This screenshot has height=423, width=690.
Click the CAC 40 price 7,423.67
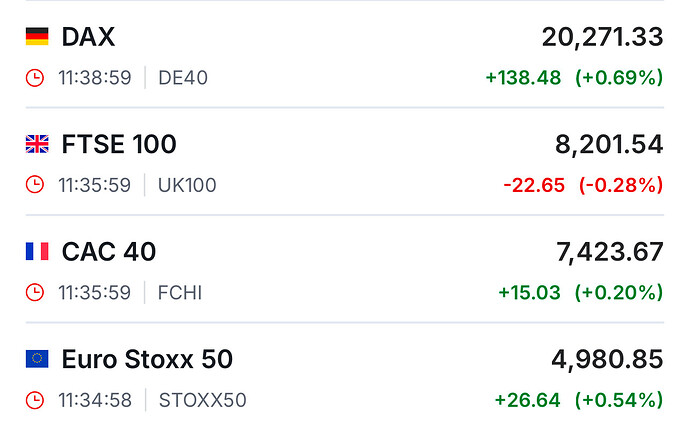tap(609, 252)
